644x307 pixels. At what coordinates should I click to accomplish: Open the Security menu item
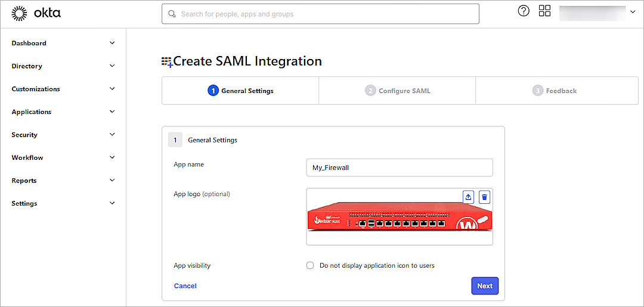(x=24, y=135)
